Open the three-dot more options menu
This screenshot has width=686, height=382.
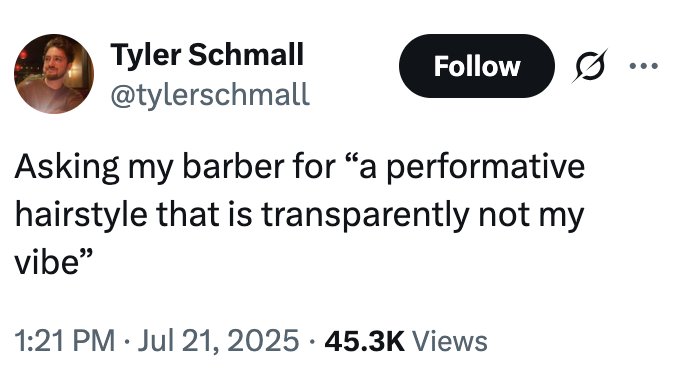coord(643,66)
